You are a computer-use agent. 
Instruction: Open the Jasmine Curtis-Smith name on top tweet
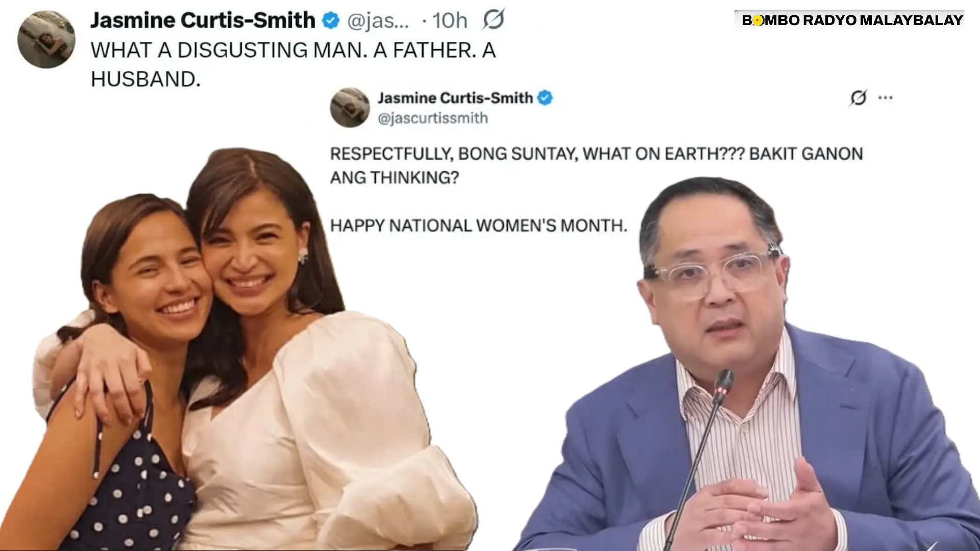point(203,20)
